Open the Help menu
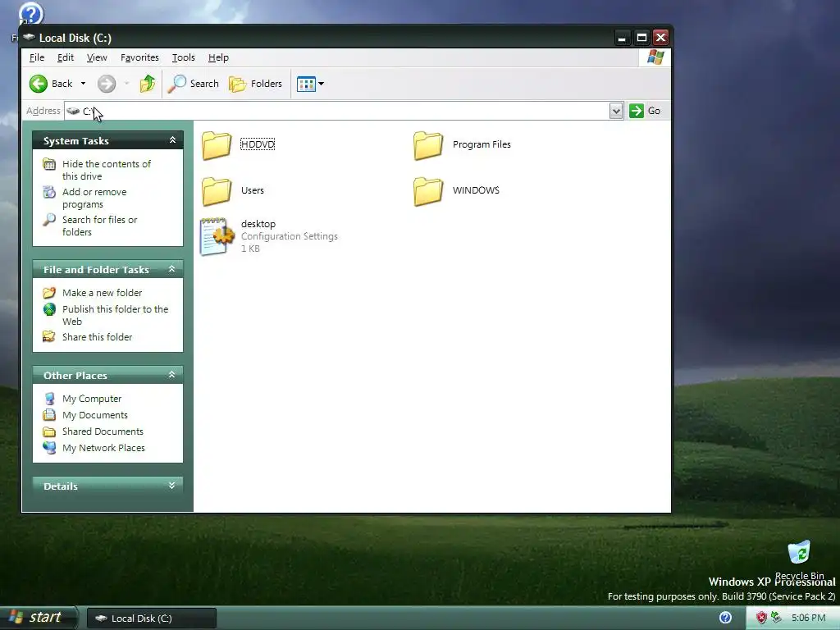The width and height of the screenshot is (840, 630). (218, 57)
